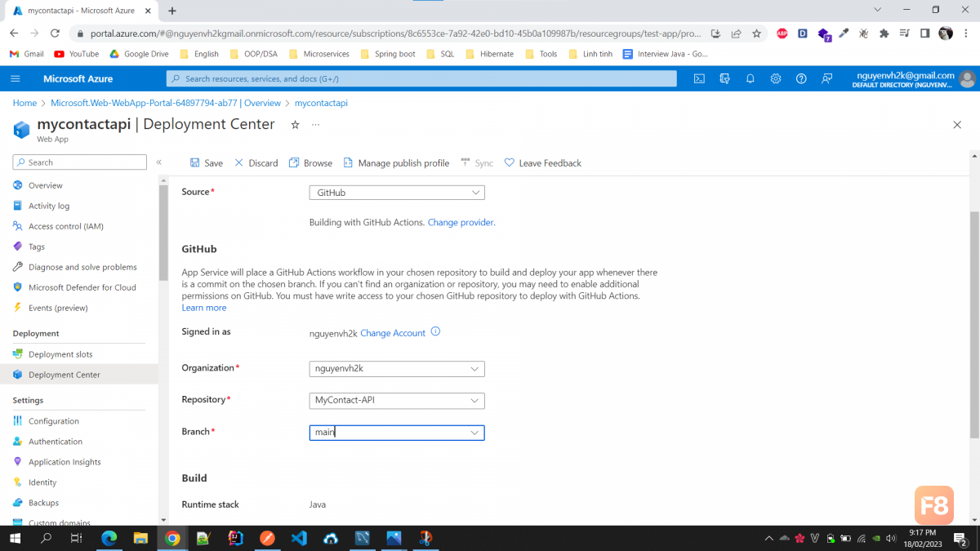The height and width of the screenshot is (551, 980).
Task: Click the info icon next to Change Account
Action: point(435,331)
